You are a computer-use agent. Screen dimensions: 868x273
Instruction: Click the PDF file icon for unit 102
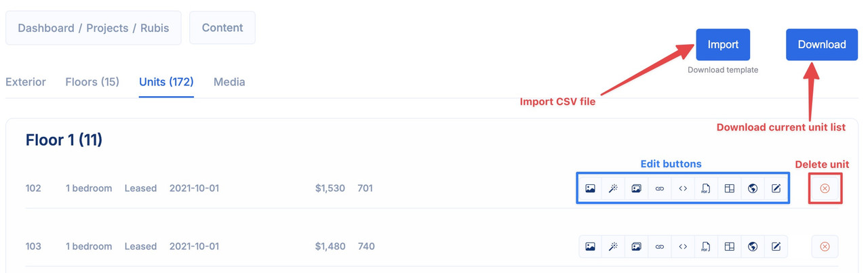pyautogui.click(x=706, y=188)
